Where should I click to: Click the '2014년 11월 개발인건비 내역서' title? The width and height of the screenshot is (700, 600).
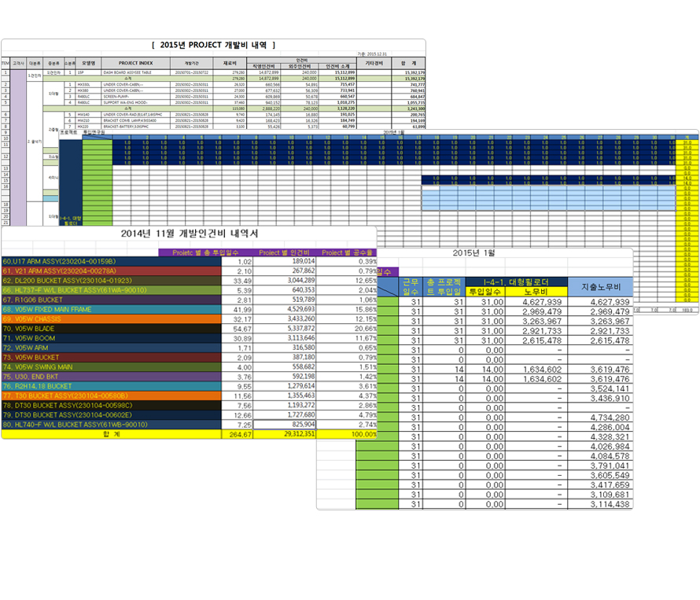pyautogui.click(x=190, y=234)
